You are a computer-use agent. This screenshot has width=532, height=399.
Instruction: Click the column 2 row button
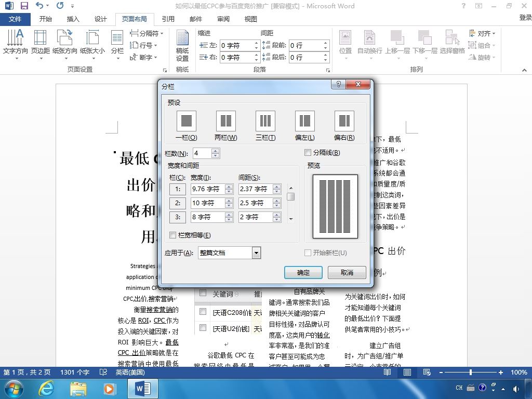178,203
